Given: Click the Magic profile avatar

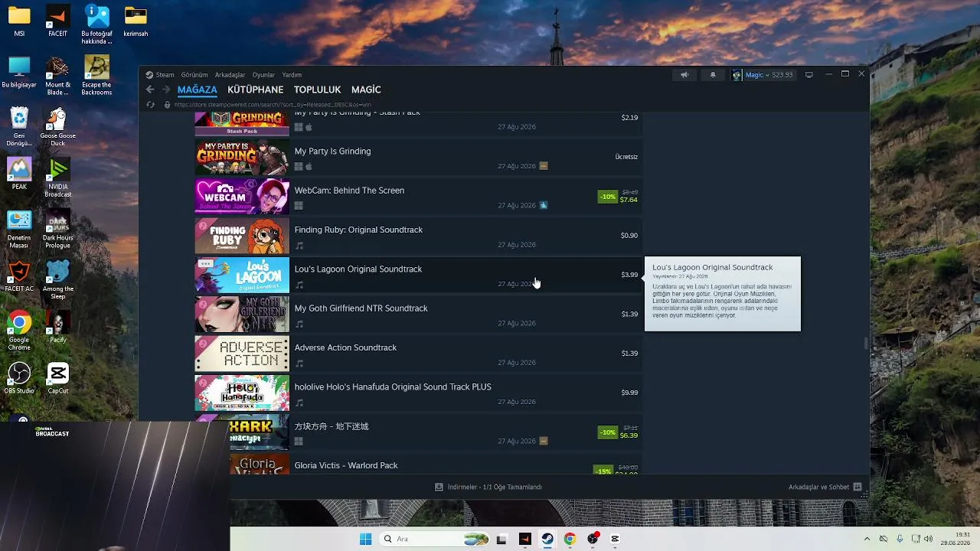Looking at the screenshot, I should point(737,75).
